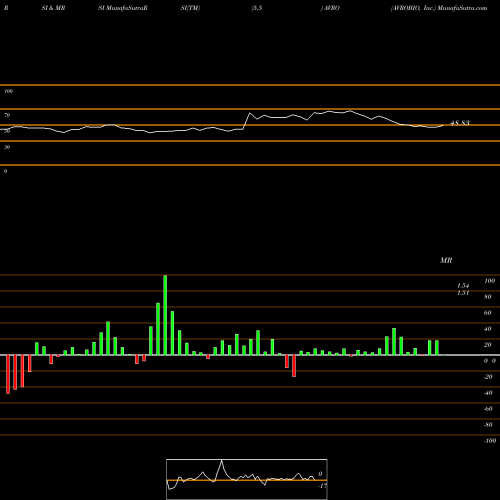Open the mini overview chart thumbnail
This screenshot has width=500, height=500.
pos(247,479)
